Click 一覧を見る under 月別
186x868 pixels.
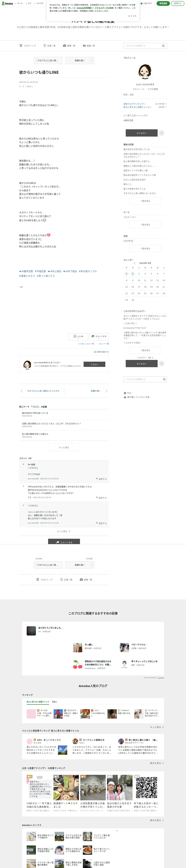pyautogui.click(x=145, y=248)
